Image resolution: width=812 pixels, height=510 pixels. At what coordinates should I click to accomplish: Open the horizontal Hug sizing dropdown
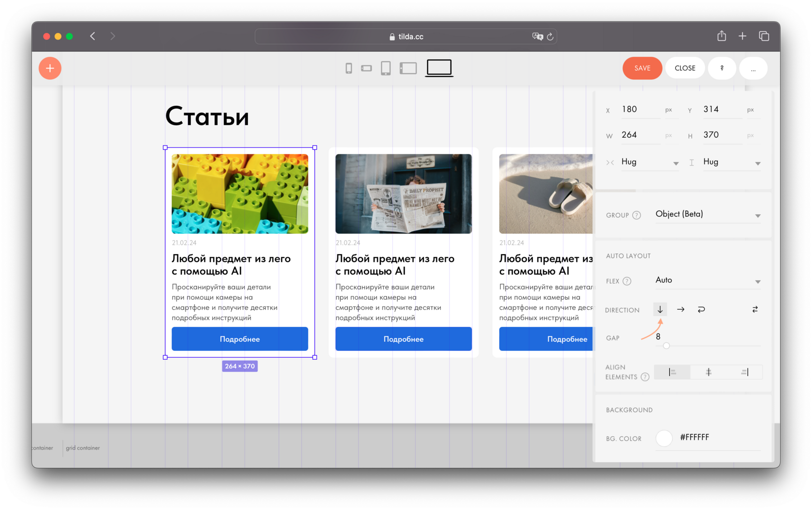tap(650, 162)
